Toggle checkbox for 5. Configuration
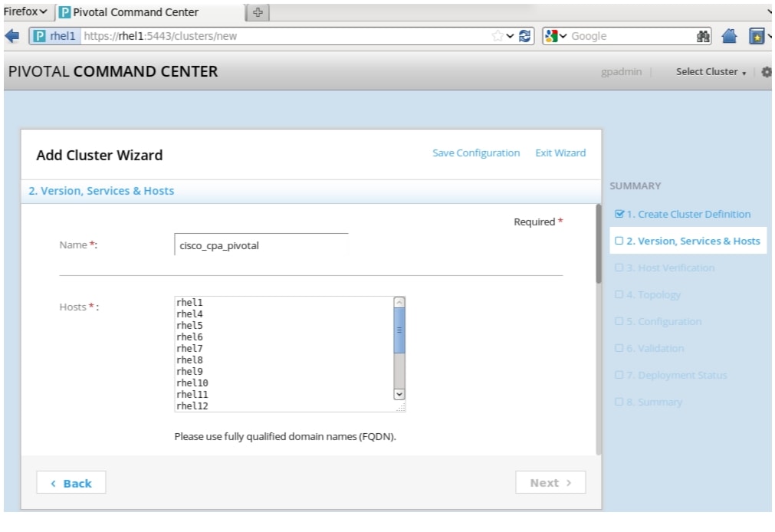Image resolution: width=775 pixels, height=532 pixels. (x=619, y=321)
